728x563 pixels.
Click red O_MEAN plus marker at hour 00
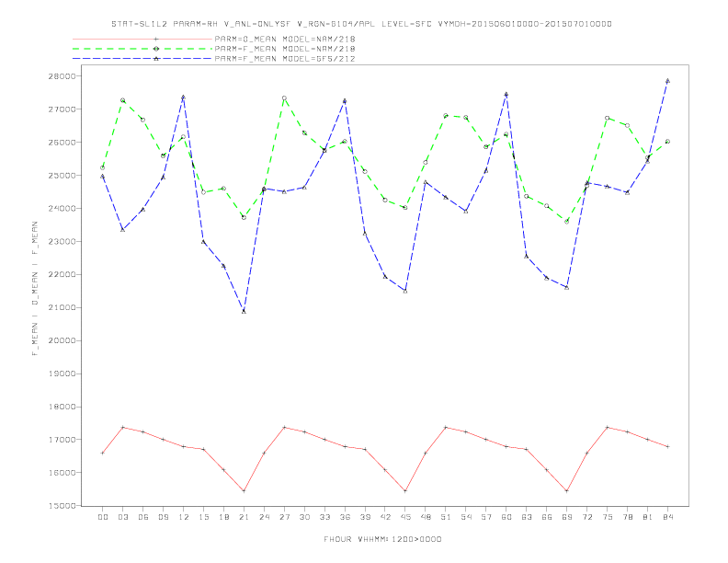click(x=103, y=453)
